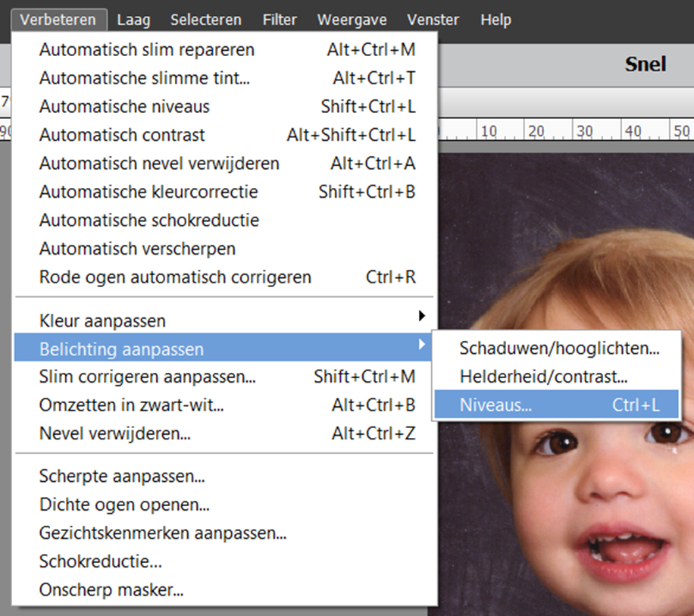
Task: Expand the Belichting aanpassen submenu arrow
Action: (x=422, y=345)
